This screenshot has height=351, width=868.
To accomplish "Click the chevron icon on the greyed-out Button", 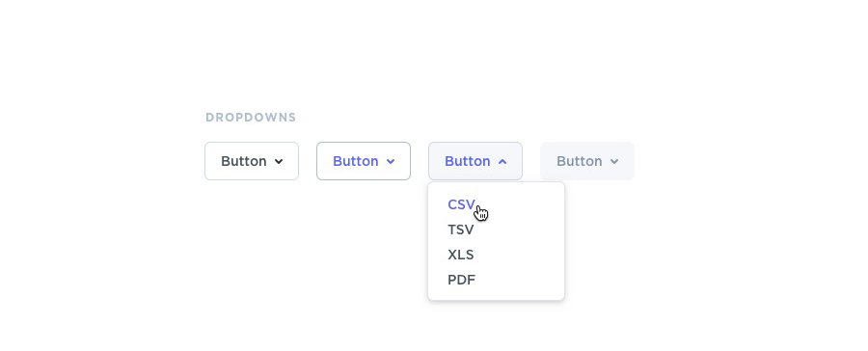I will coord(614,162).
